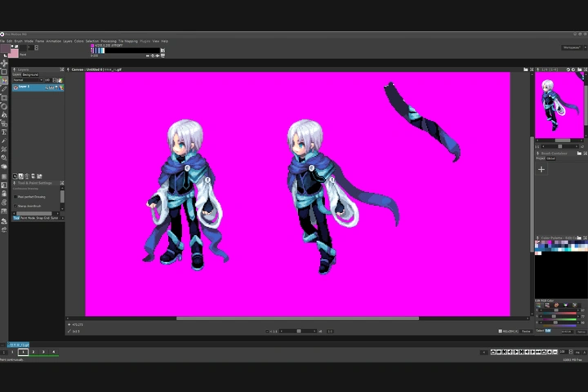Open the Workspaces dropdown

573,47
